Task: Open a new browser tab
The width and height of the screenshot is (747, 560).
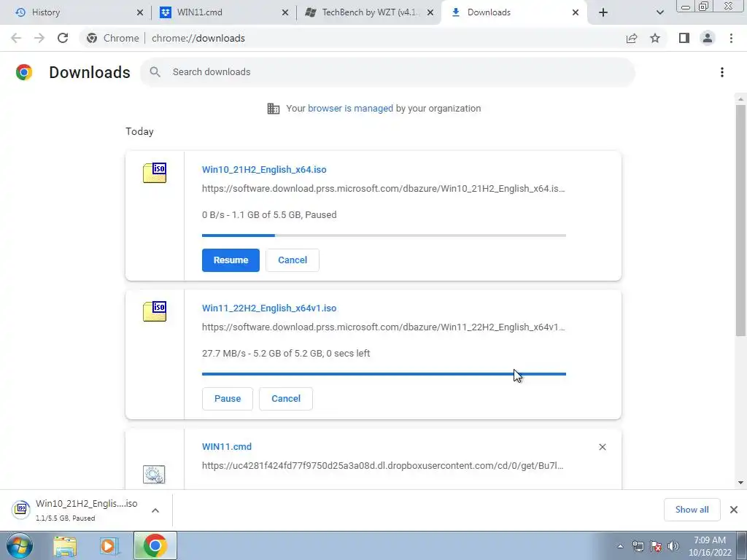Action: 603,12
